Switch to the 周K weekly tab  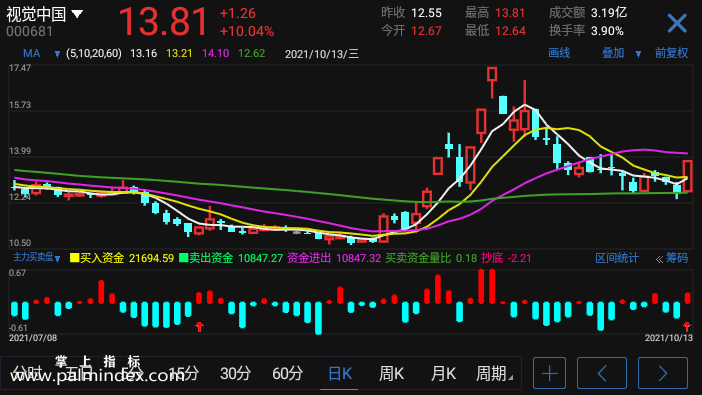click(x=391, y=373)
